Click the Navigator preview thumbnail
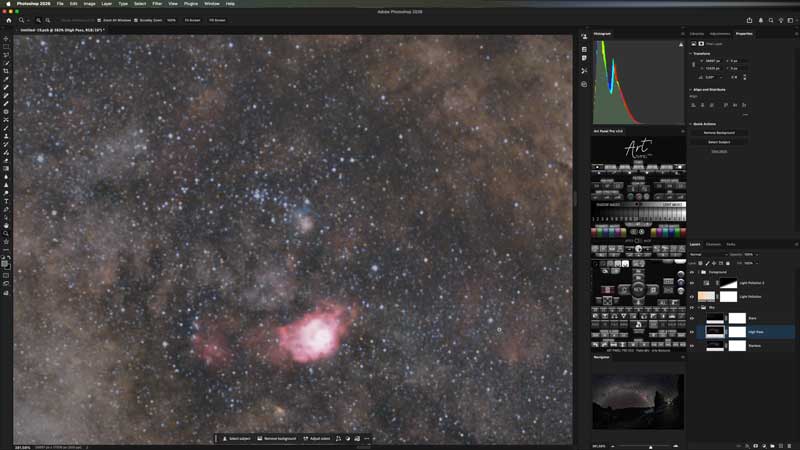This screenshot has height=450, width=800. click(637, 402)
